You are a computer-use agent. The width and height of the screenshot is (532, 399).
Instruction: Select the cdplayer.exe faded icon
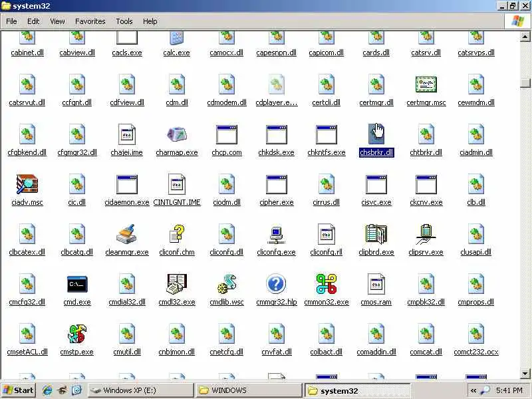point(276,84)
